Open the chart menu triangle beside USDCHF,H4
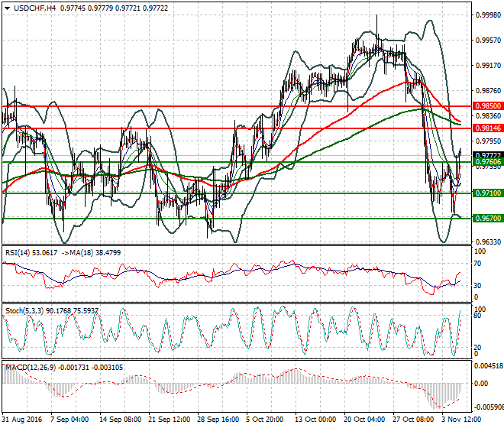 click(x=8, y=8)
